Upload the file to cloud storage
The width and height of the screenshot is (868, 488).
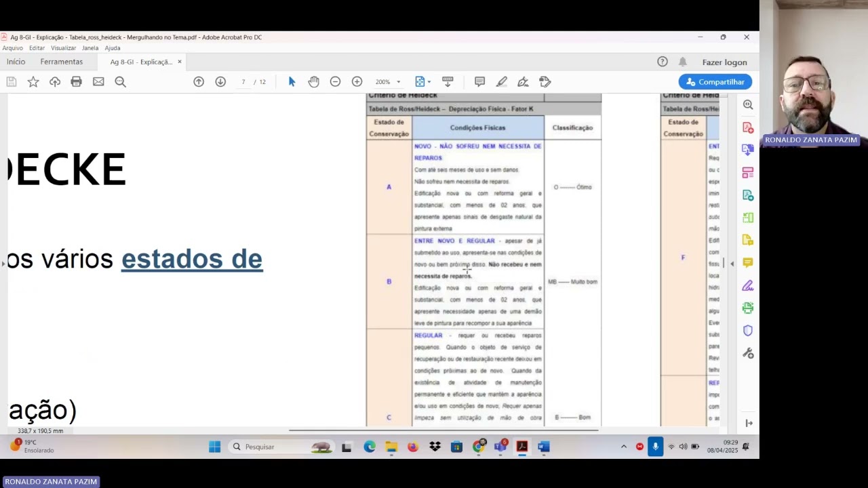click(55, 82)
